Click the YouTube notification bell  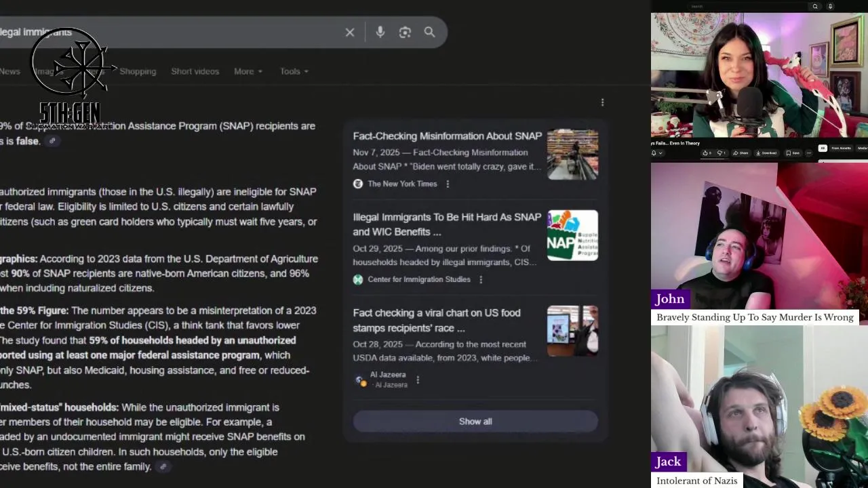[x=654, y=152]
